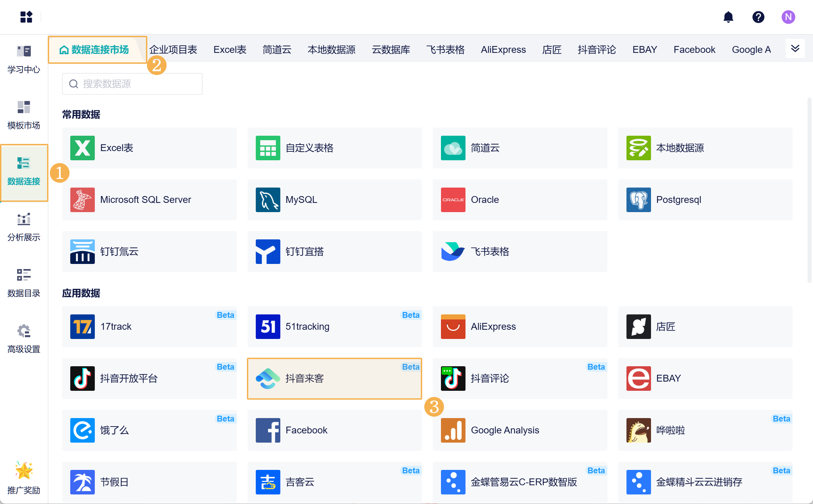Select the 数据连接 sidebar icon
Viewport: 813px width, 504px height.
pos(24,172)
